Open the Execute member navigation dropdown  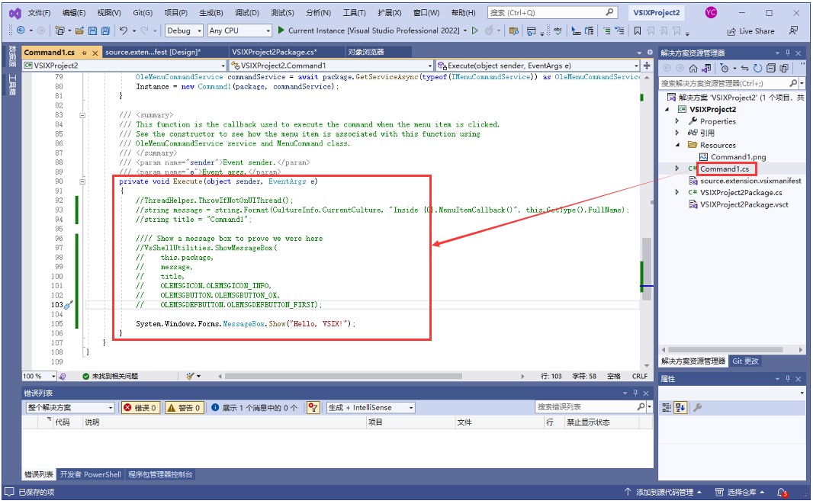[x=538, y=66]
